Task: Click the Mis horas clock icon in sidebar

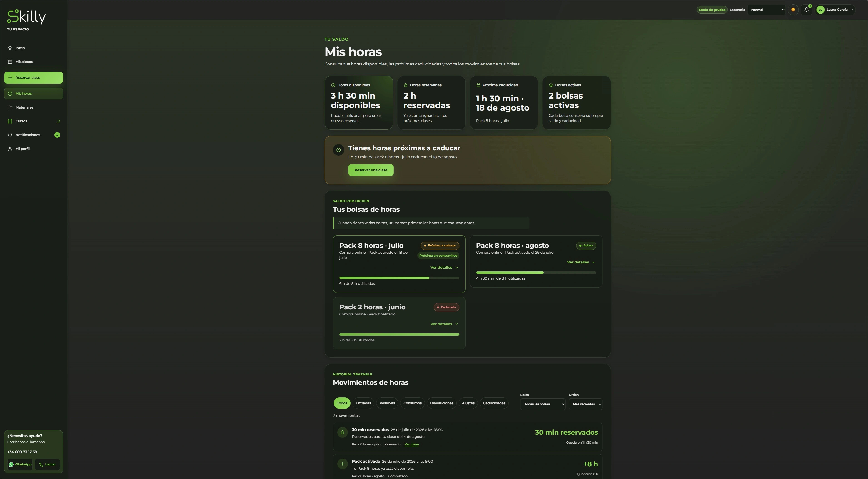Action: (x=10, y=94)
